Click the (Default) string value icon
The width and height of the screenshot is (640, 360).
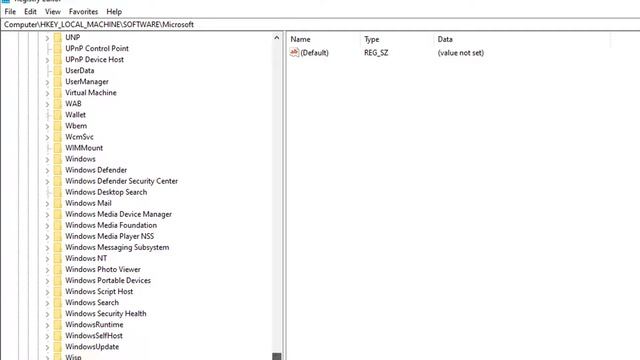294,52
